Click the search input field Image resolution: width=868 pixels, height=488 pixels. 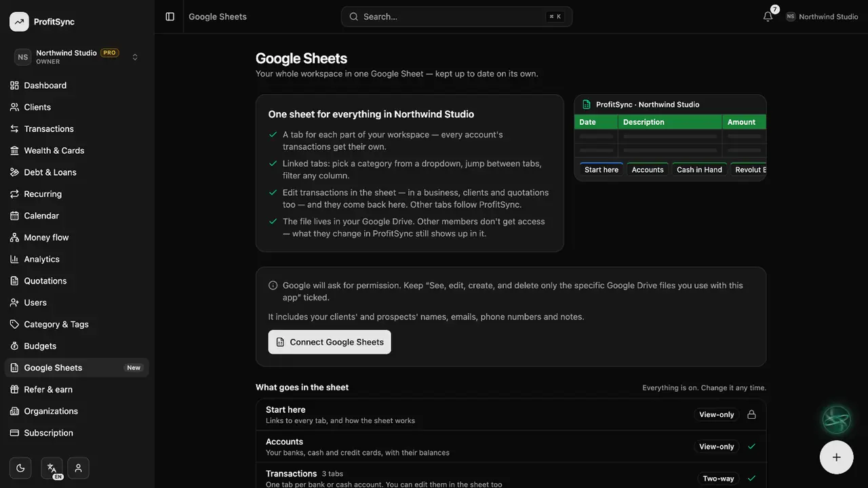pos(456,16)
